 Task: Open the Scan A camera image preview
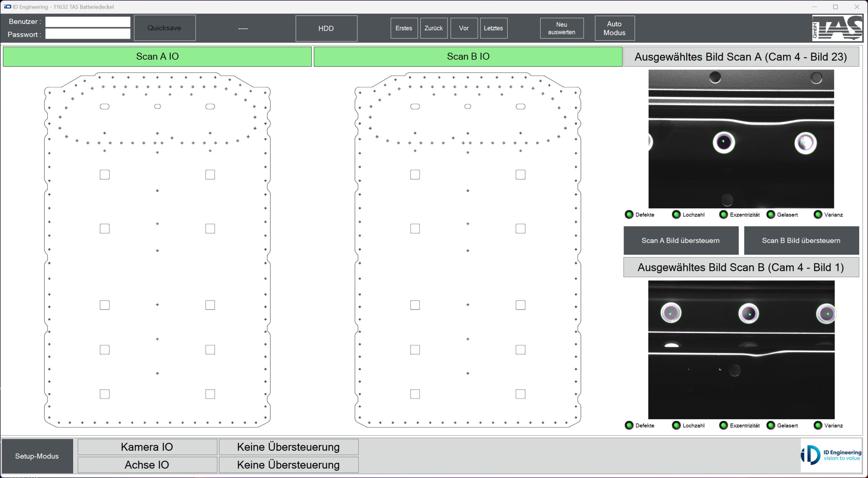pyautogui.click(x=741, y=139)
